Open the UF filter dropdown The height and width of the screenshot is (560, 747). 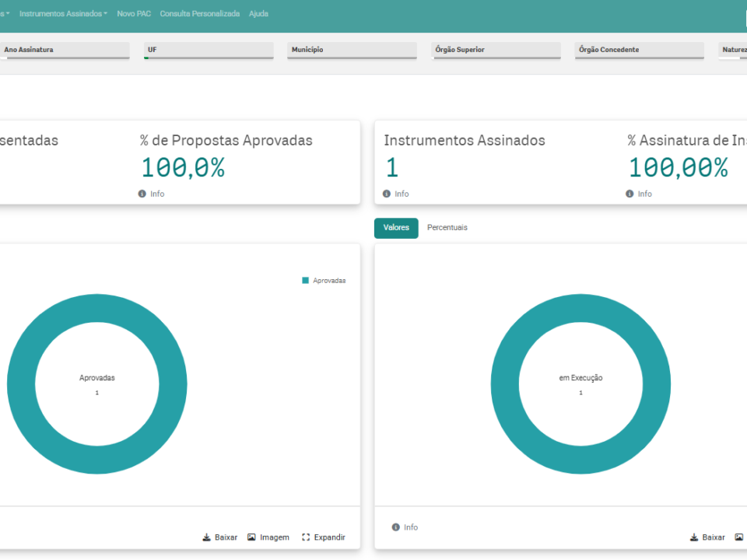pyautogui.click(x=209, y=51)
